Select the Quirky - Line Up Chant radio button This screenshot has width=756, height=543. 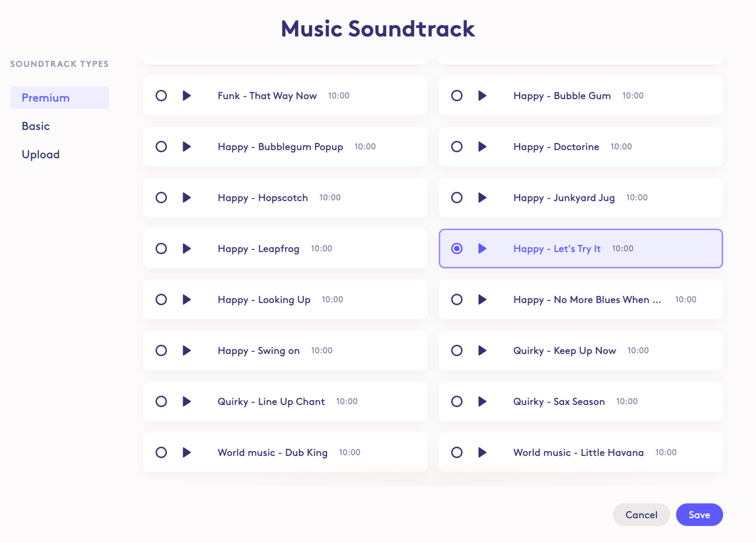161,402
